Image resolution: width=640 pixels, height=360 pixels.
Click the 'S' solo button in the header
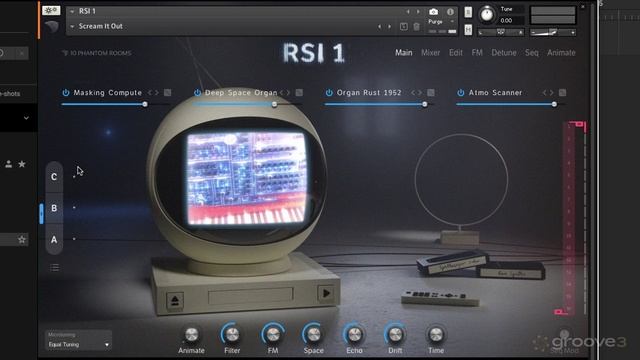coord(468,12)
